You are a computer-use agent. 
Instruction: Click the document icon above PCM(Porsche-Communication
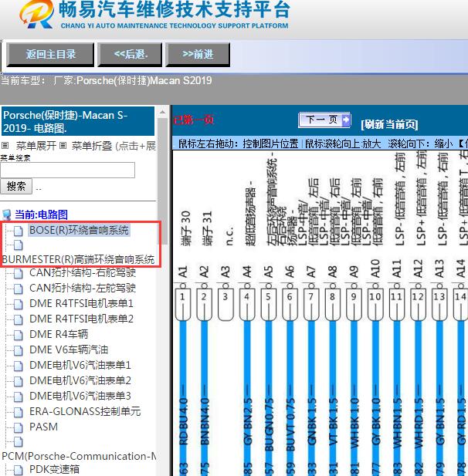click(x=19, y=442)
